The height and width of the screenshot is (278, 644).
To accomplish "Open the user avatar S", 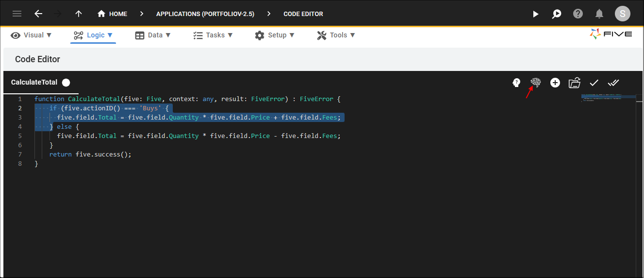I will [623, 14].
